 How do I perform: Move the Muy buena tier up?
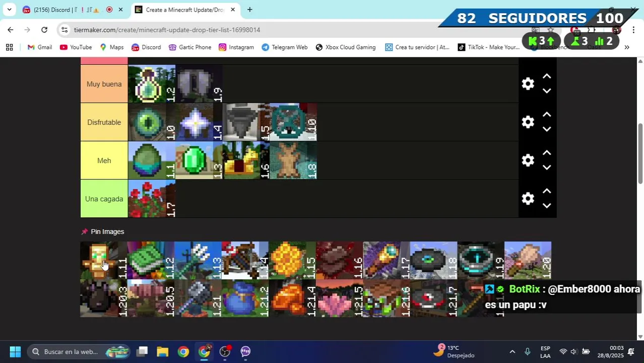pyautogui.click(x=547, y=77)
